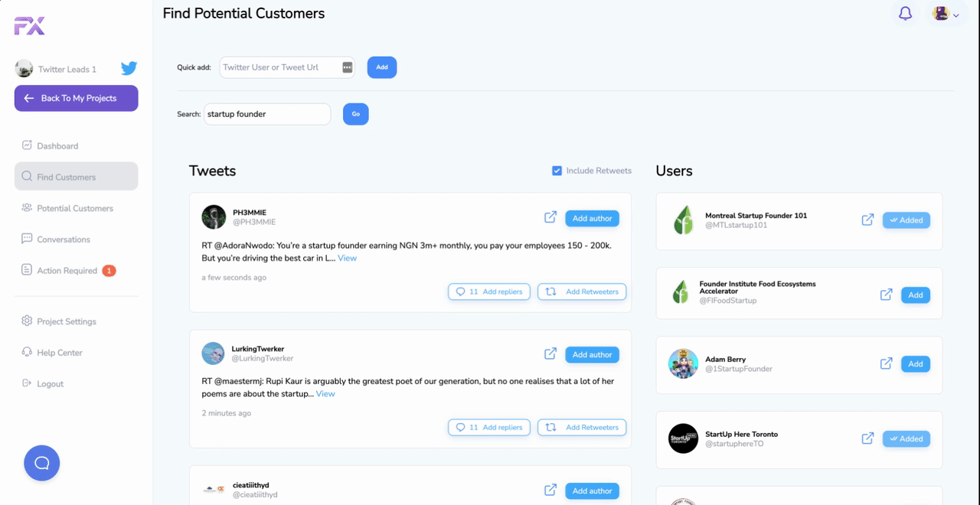Add PH3MMIE as author
Viewport: 980px width, 505px height.
tap(592, 219)
